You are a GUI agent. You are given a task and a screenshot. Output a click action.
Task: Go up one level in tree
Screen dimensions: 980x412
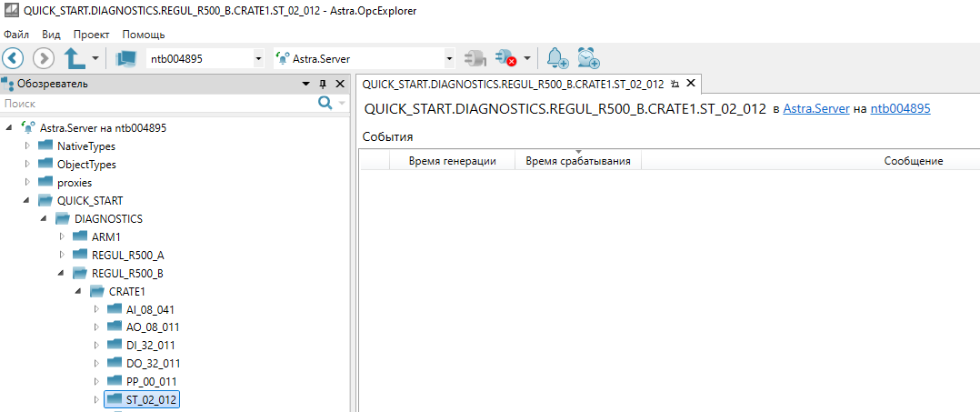[x=75, y=58]
